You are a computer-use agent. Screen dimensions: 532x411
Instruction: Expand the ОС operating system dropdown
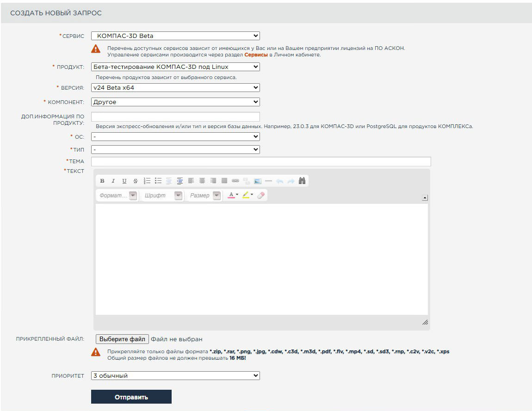(175, 137)
